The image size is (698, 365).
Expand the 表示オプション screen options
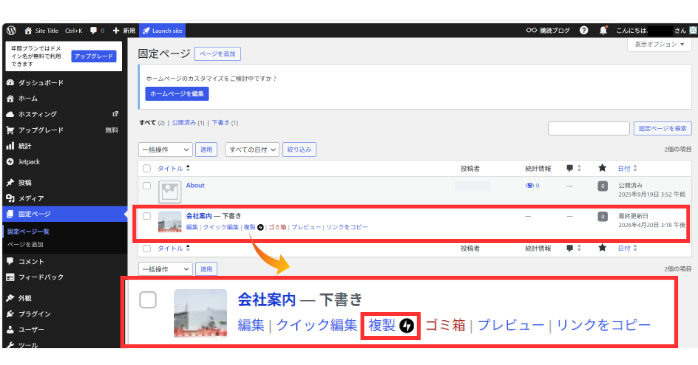click(x=659, y=45)
